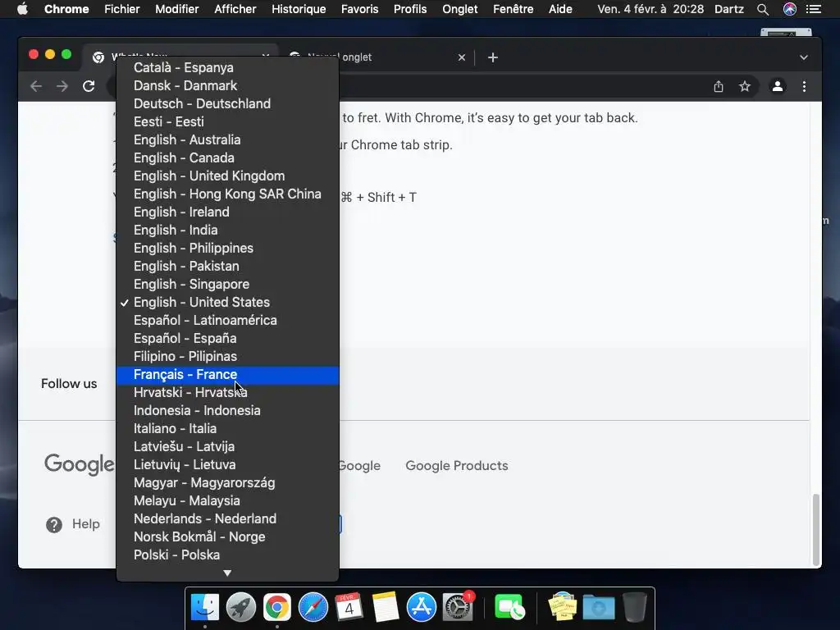840x630 pixels.
Task: Open Stickies icon in the Dock
Action: 562,608
